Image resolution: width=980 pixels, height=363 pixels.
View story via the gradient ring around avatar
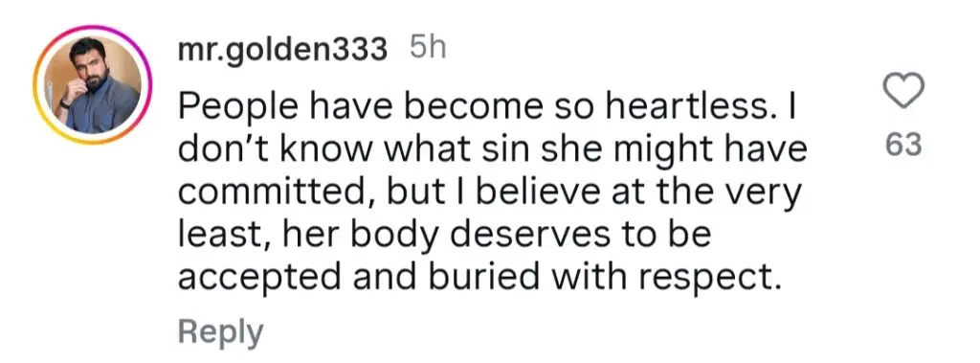[93, 84]
